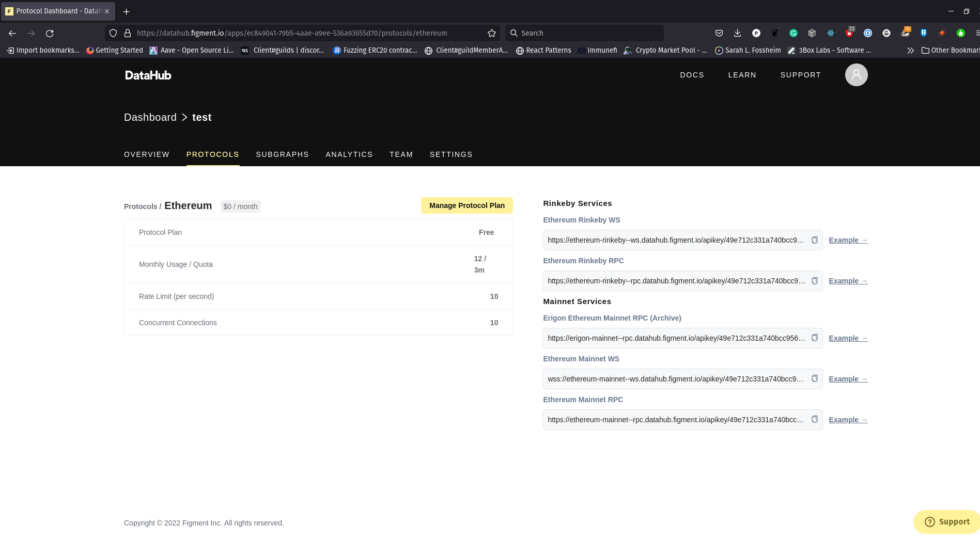The image size is (980, 541).
Task: Copy the Ethereum Mainnet WS URL
Action: click(x=814, y=378)
